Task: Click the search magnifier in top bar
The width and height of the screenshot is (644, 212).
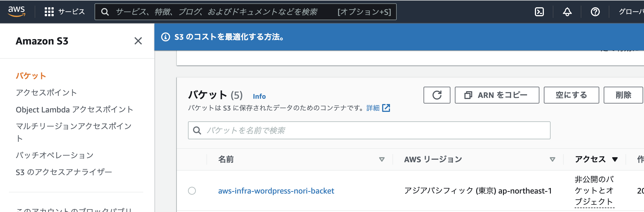Action: (105, 12)
